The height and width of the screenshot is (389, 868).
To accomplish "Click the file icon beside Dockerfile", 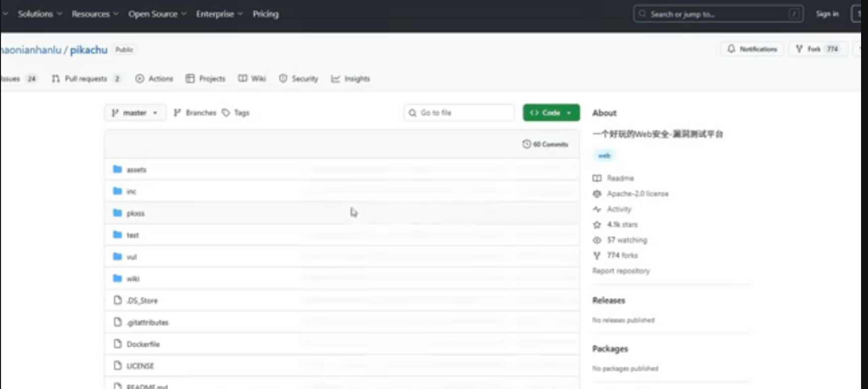I will 118,344.
